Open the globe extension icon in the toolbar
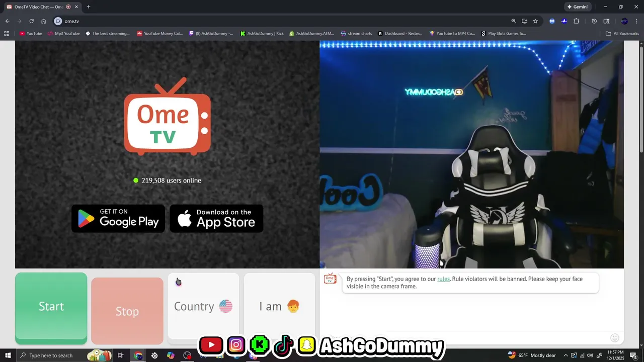This screenshot has height=362, width=644. [552, 21]
